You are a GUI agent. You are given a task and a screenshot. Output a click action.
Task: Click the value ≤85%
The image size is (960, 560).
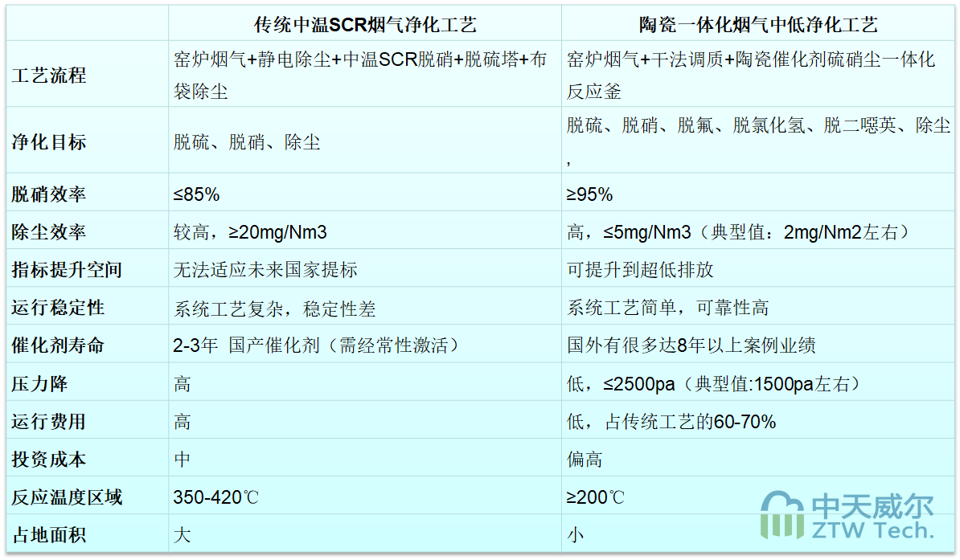(x=196, y=194)
